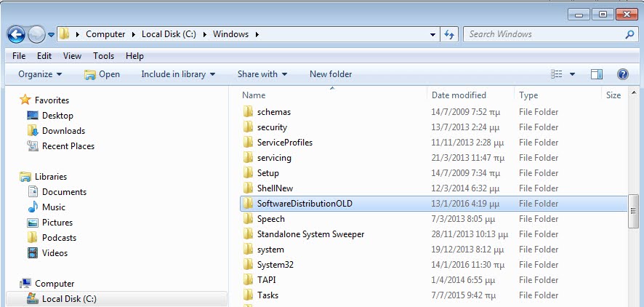Click Local Disk (C:) in address path

(x=169, y=34)
